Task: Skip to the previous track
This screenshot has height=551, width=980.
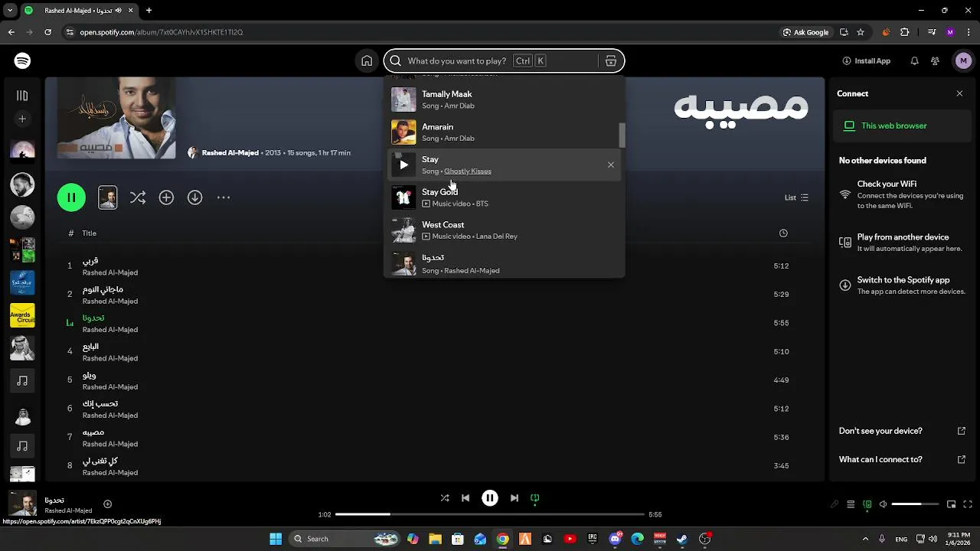Action: point(465,497)
